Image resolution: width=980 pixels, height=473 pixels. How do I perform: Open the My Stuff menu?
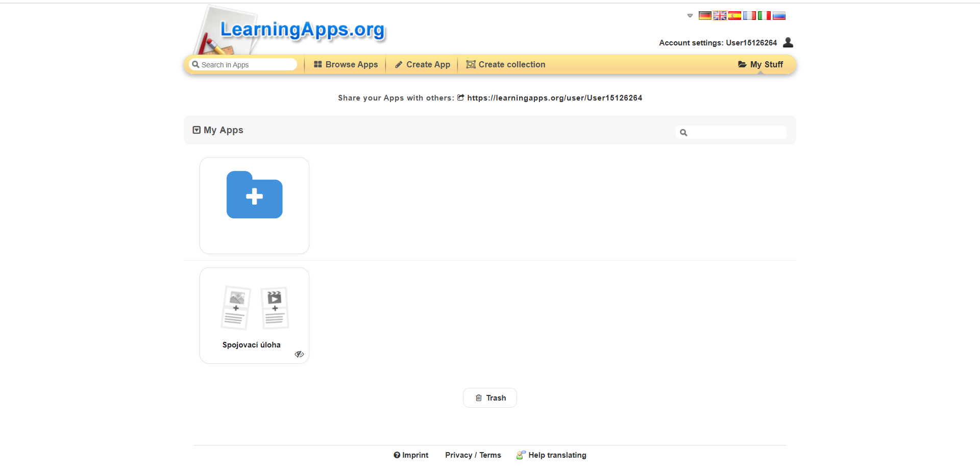[761, 64]
